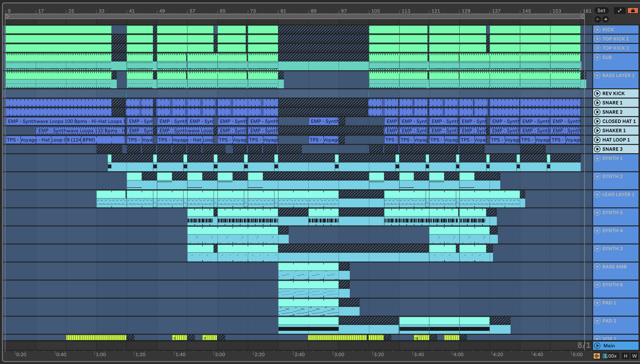Image resolution: width=640 pixels, height=364 pixels.
Task: Fold the SYNTH 1 track
Action: (x=597, y=158)
